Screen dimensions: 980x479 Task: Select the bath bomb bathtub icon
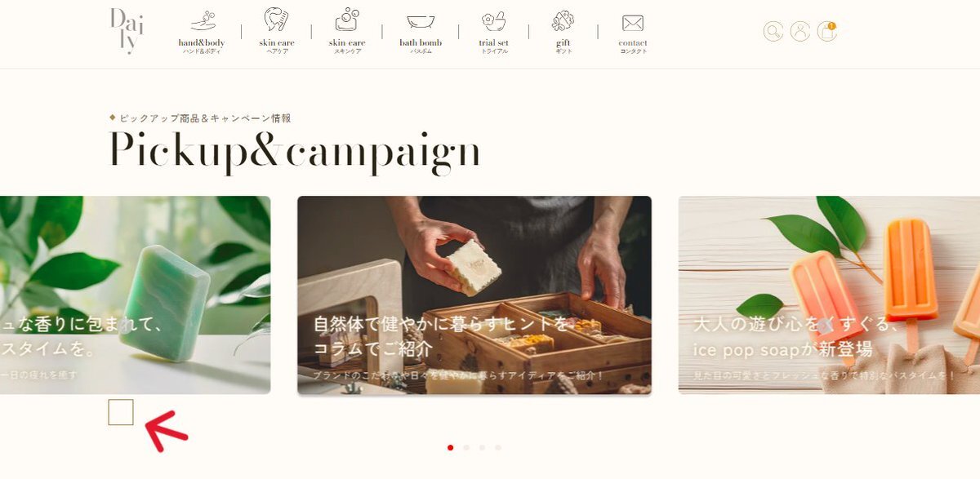(421, 22)
